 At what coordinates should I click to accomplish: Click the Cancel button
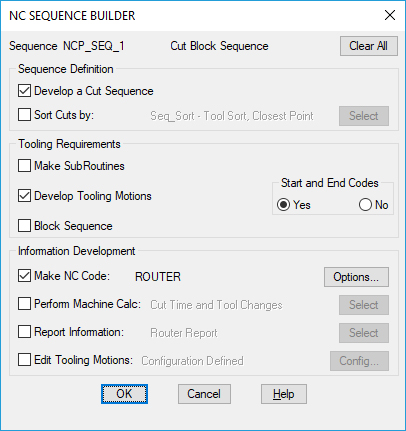click(x=204, y=394)
